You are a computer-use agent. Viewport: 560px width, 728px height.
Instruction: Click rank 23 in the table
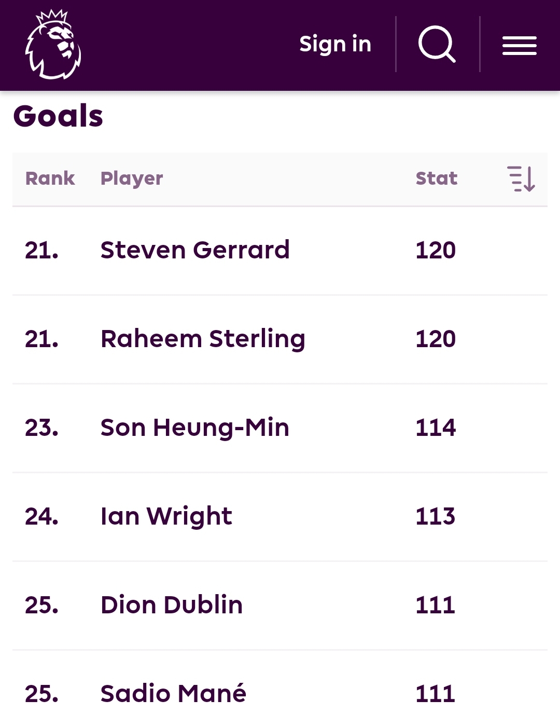41,428
